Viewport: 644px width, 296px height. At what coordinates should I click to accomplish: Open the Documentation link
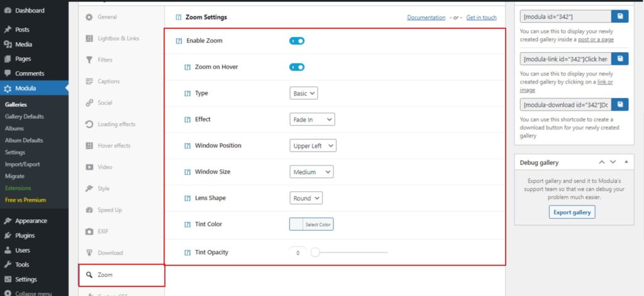click(x=426, y=18)
